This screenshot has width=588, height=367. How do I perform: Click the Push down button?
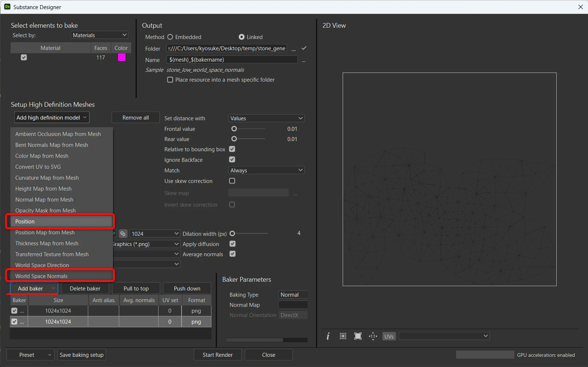click(x=187, y=289)
